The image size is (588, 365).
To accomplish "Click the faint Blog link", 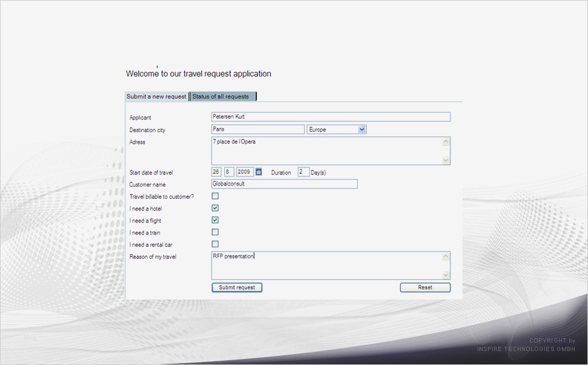I will tap(30, 337).
